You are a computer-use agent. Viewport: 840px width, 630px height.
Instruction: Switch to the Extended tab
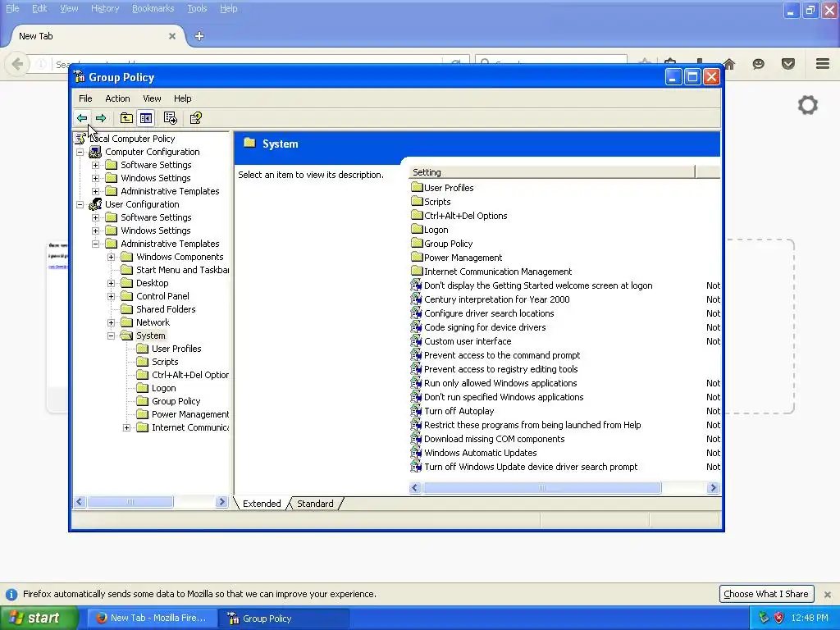262,504
